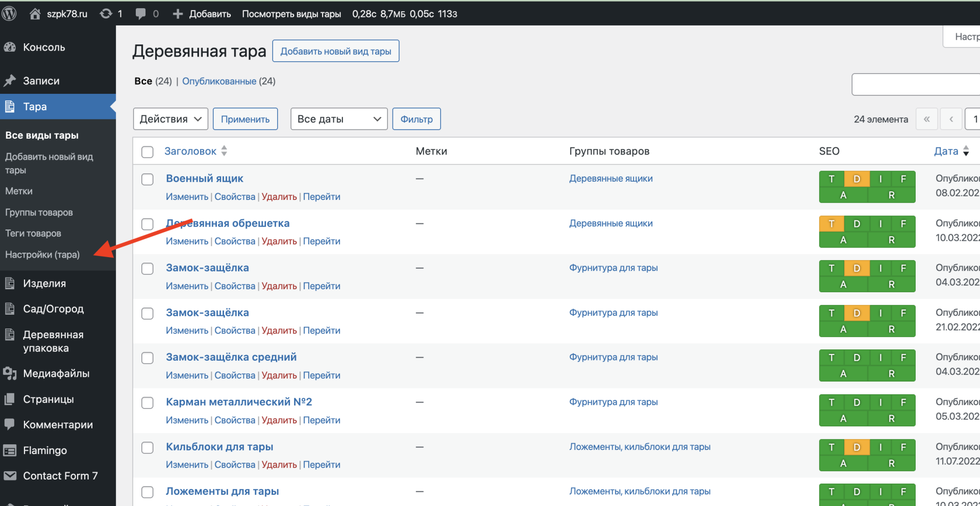Click SEO indicator A for Карман металлический №2

pyautogui.click(x=843, y=418)
